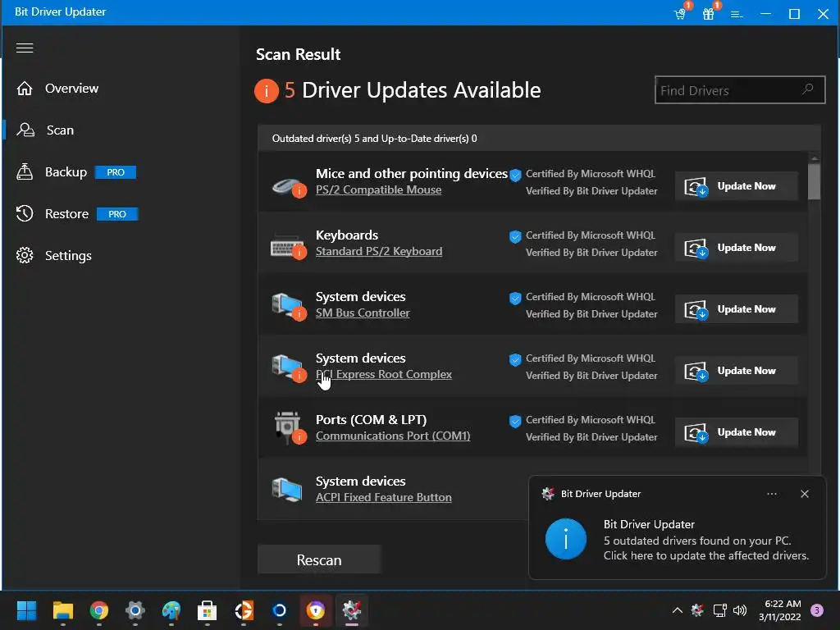The height and width of the screenshot is (630, 840).
Task: Click the WHQL shield icon in Ports row
Action: [515, 422]
